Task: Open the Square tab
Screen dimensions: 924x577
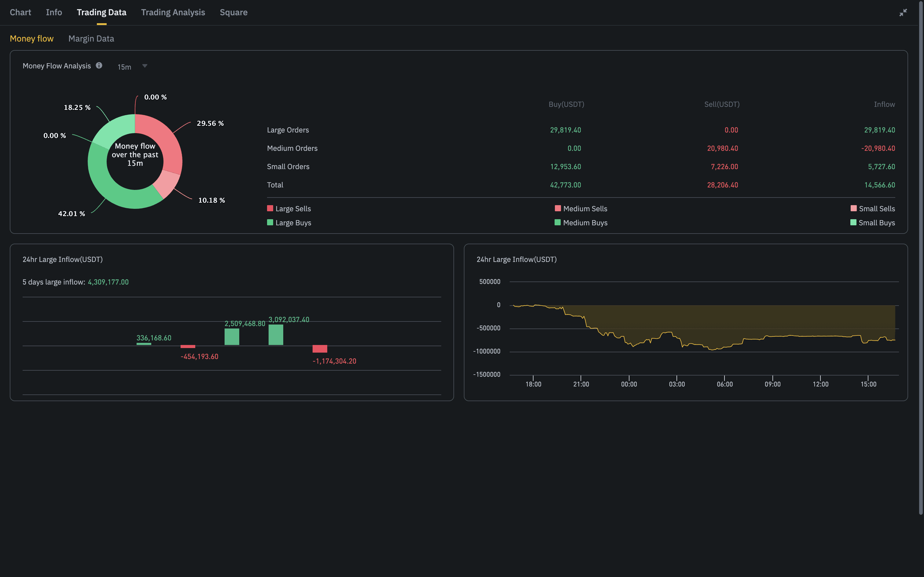Action: (x=233, y=12)
